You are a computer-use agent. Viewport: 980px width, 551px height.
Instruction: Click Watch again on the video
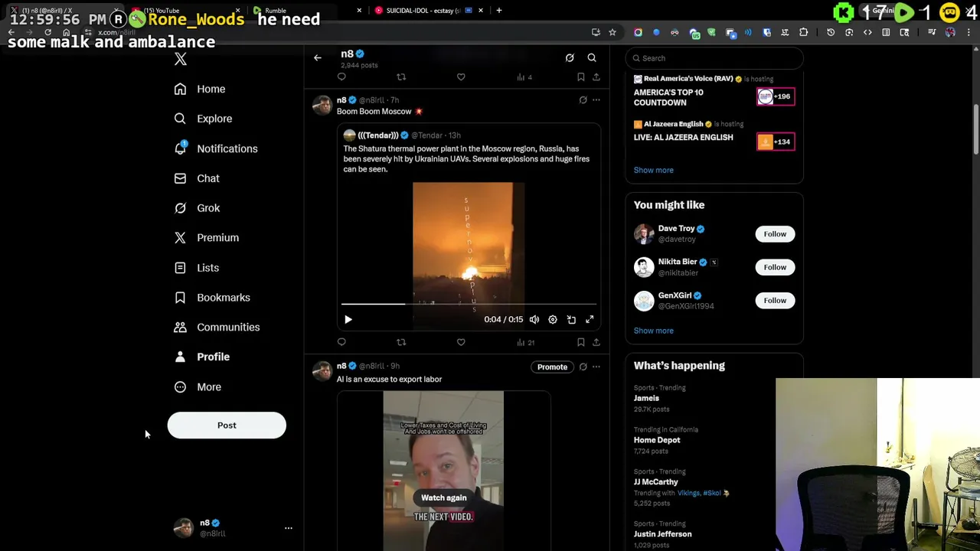point(444,498)
